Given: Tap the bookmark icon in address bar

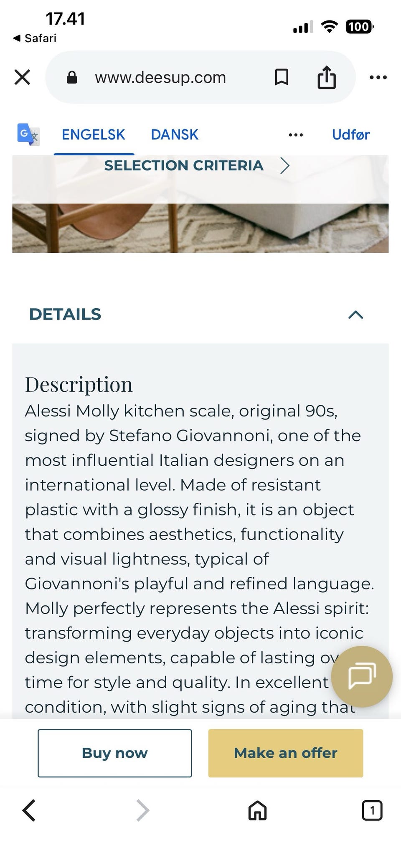Looking at the screenshot, I should tap(282, 77).
